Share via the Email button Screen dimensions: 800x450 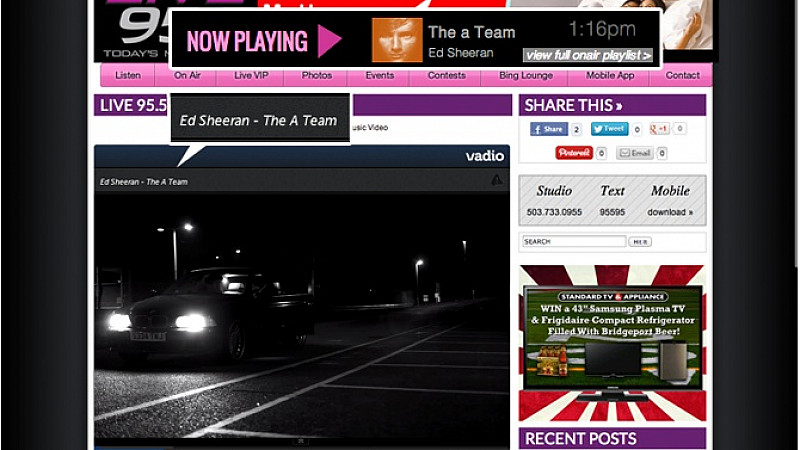click(x=635, y=153)
